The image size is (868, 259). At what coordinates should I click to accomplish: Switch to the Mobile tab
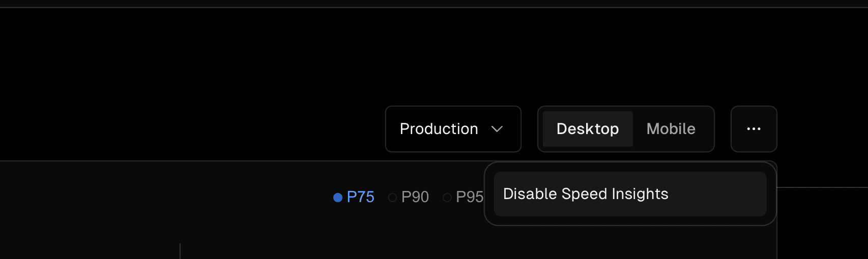tap(671, 129)
